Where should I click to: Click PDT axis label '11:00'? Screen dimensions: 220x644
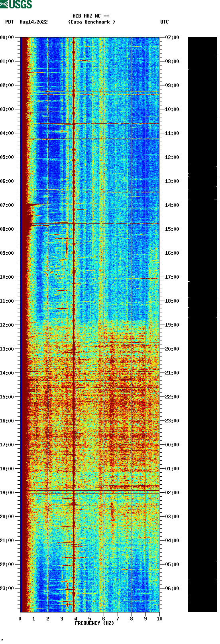point(7,301)
